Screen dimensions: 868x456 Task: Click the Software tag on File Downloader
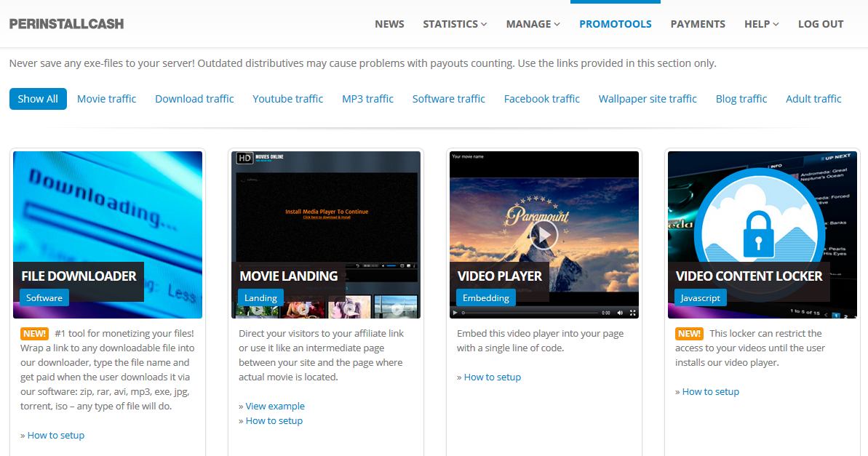click(44, 297)
